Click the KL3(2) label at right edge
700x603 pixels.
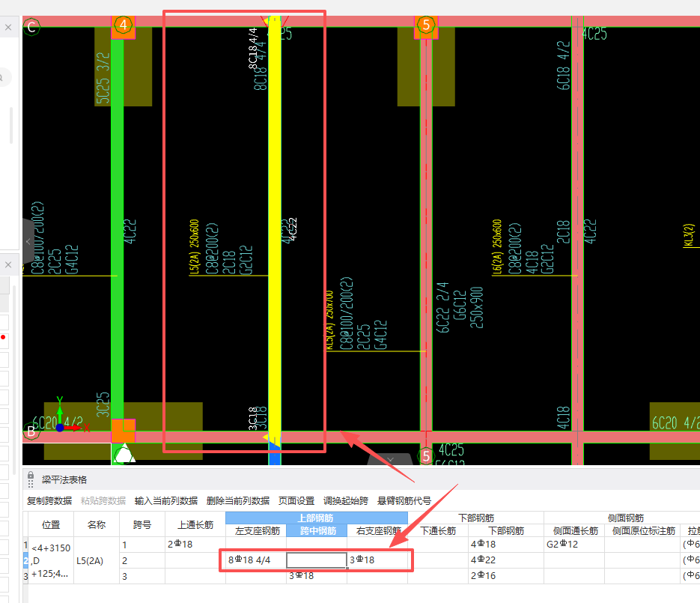click(x=689, y=235)
